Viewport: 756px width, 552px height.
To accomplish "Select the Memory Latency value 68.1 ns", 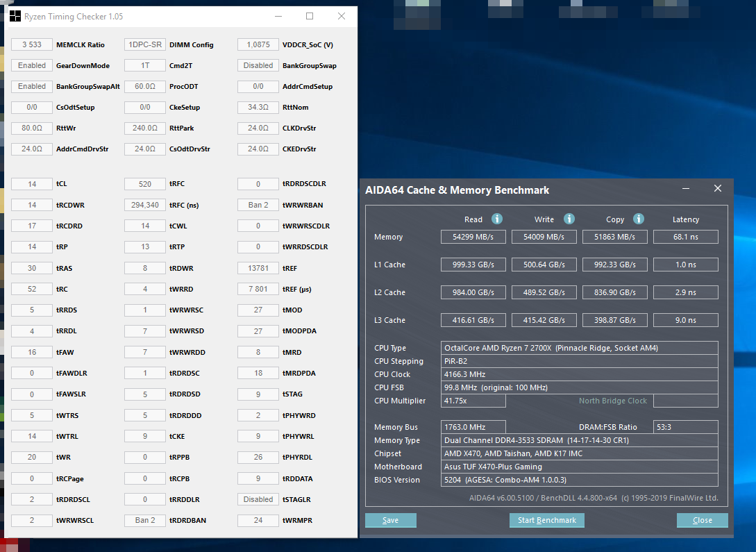I will [686, 237].
